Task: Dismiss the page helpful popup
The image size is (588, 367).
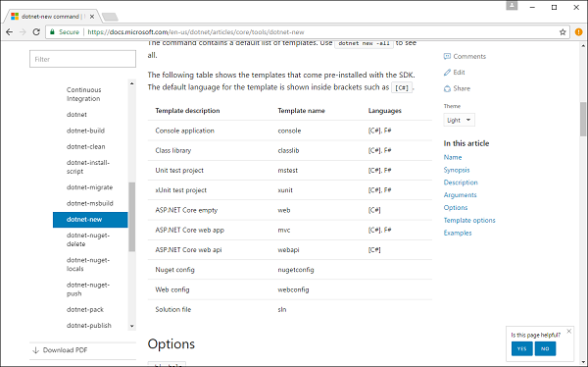Action: point(568,331)
